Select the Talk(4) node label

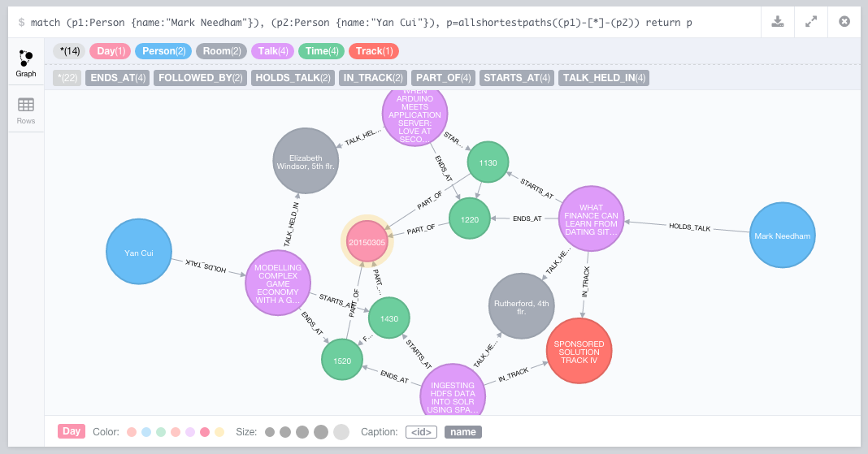tap(272, 51)
